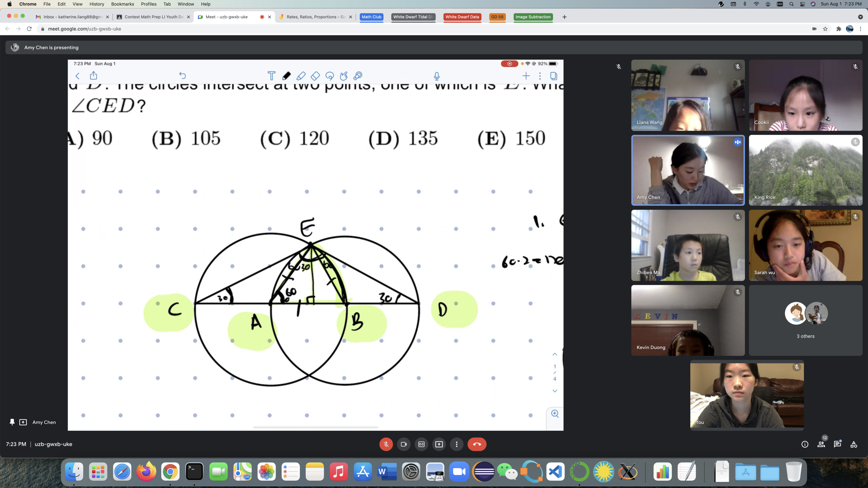Click address bar meet.google.com URL
This screenshot has width=868, height=488.
pyautogui.click(x=84, y=29)
